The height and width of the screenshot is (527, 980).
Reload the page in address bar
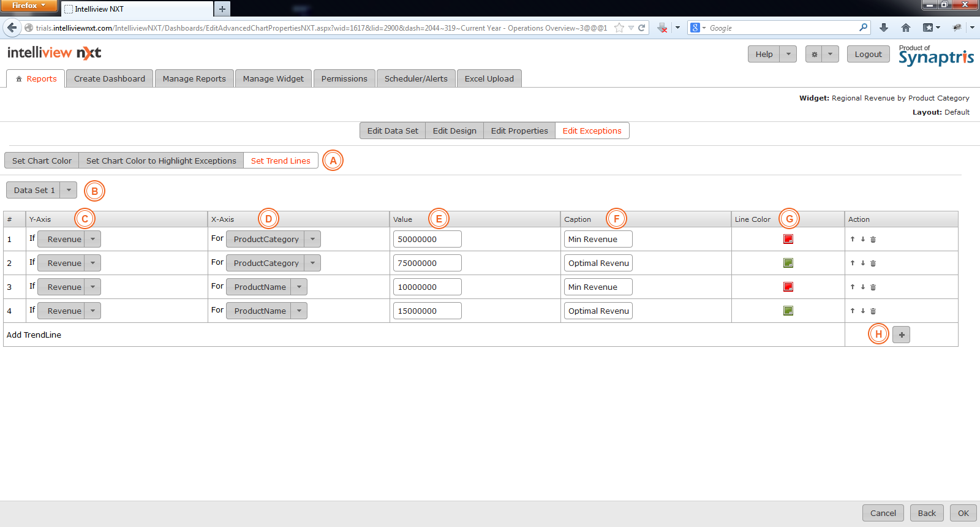click(x=642, y=28)
